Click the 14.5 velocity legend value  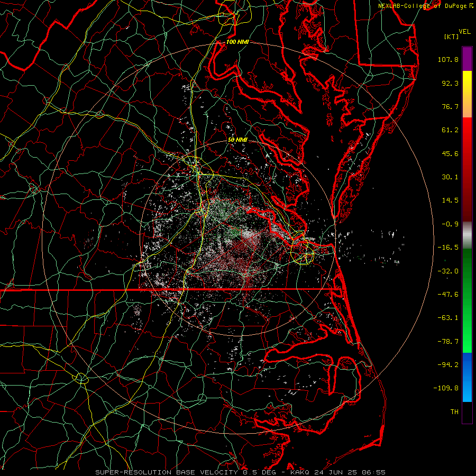tap(450, 200)
